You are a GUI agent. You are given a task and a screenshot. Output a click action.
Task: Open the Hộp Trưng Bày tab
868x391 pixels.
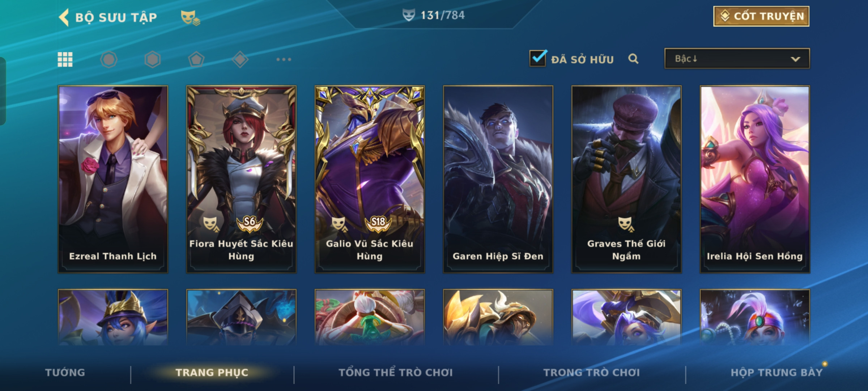(x=776, y=373)
